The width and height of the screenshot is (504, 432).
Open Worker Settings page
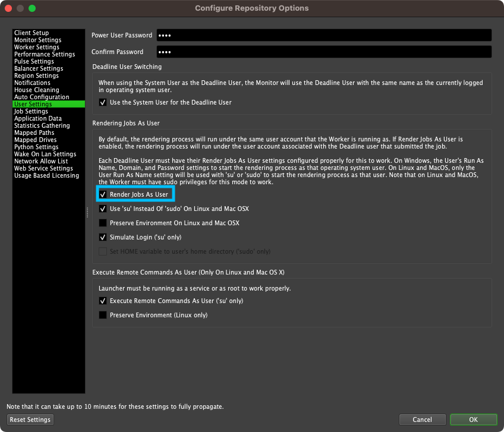point(49,47)
